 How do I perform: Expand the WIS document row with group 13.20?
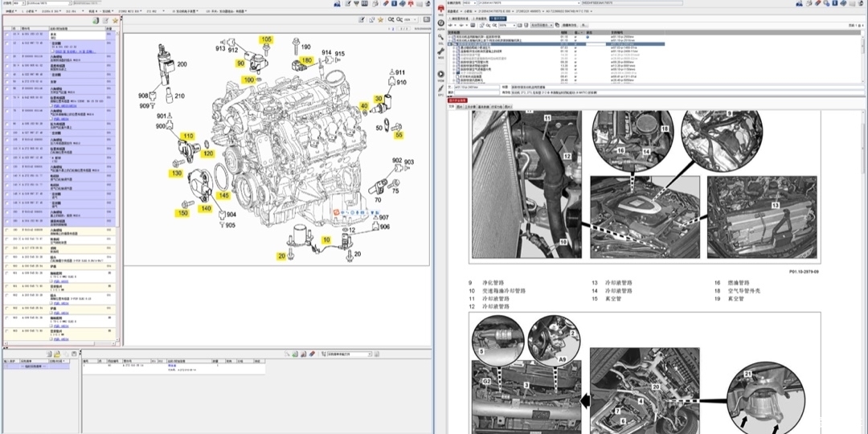coord(453,65)
